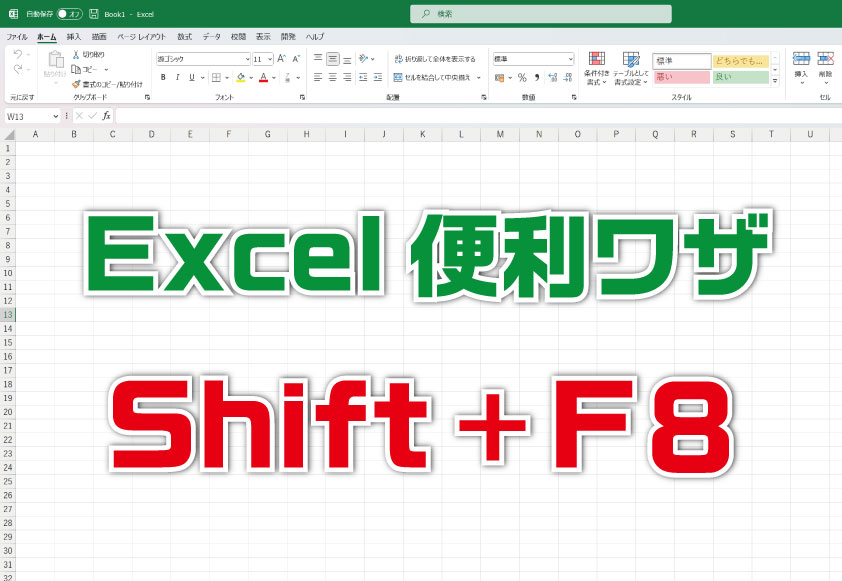
Task: Apply the 標準 cell style
Action: click(682, 61)
